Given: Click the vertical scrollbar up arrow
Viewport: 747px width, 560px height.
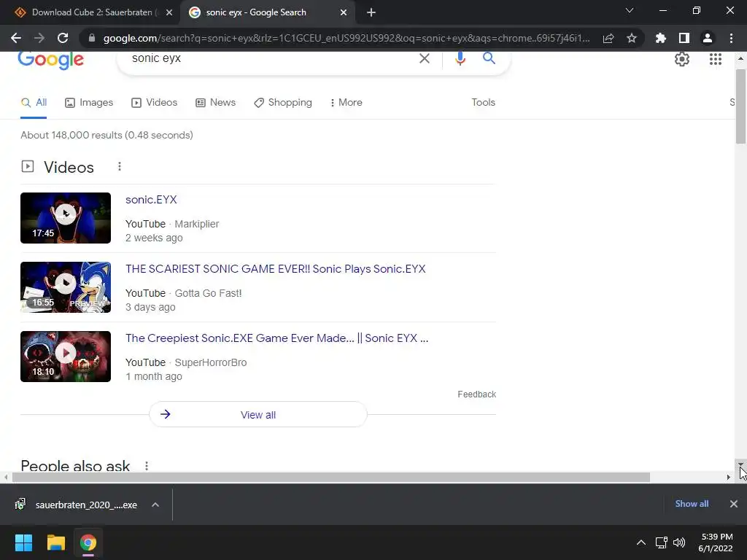Looking at the screenshot, I should (x=740, y=58).
